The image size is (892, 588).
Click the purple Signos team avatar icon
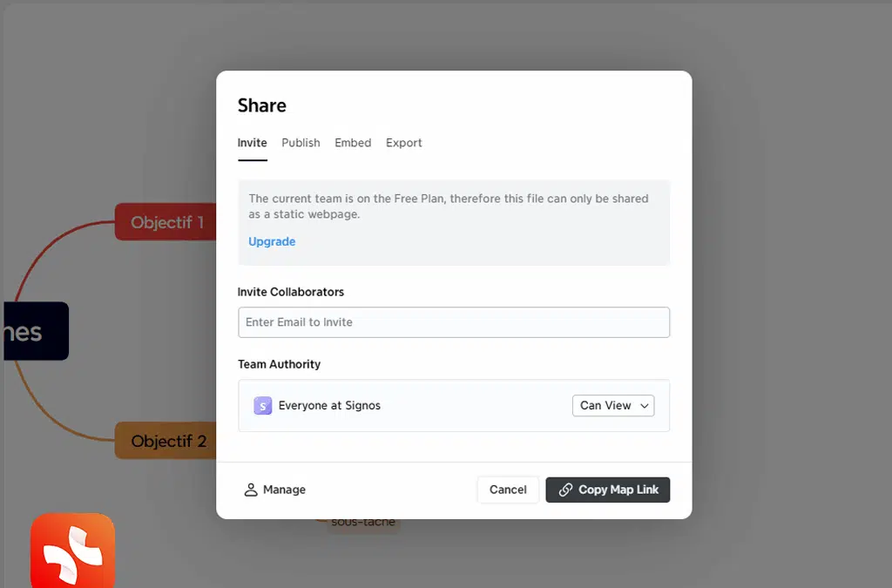[262, 406]
